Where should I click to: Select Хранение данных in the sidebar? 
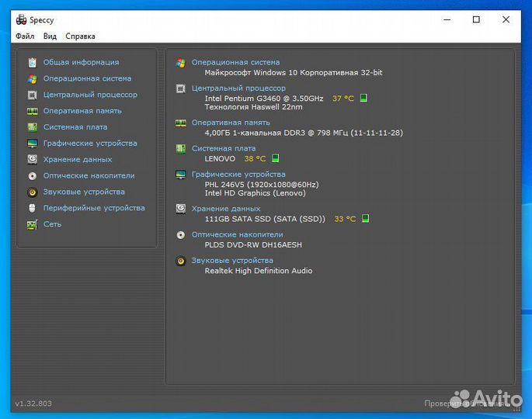78,159
